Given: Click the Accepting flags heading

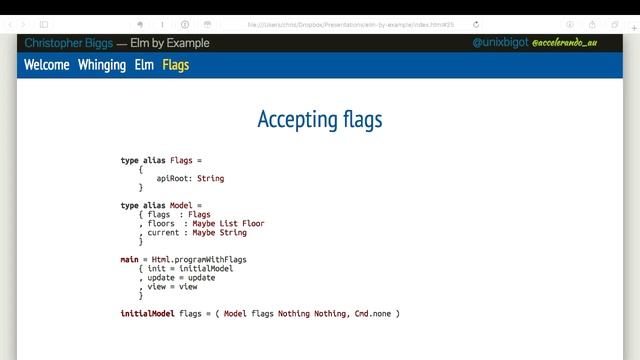Looking at the screenshot, I should pos(320,120).
